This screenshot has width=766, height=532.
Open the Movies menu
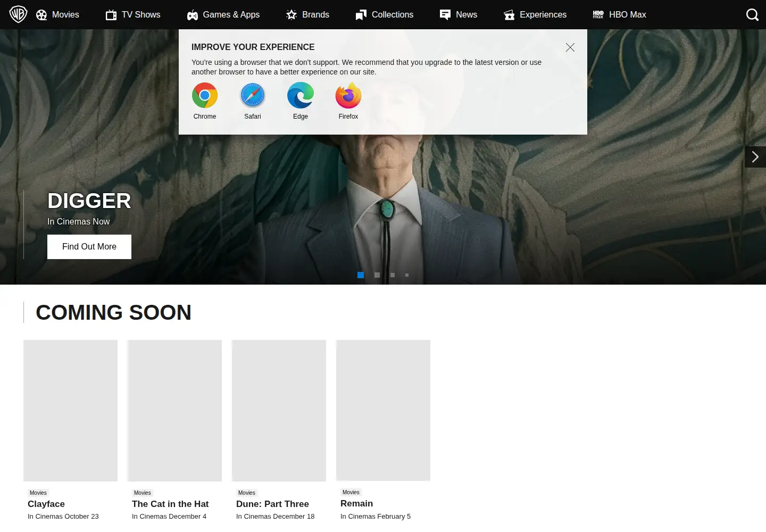[65, 15]
